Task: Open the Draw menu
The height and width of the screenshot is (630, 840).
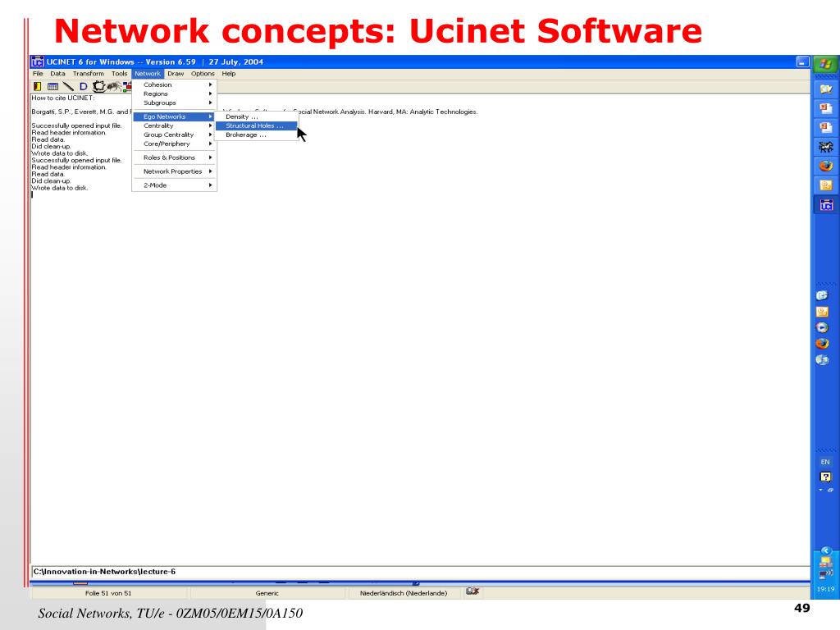Action: [x=176, y=74]
